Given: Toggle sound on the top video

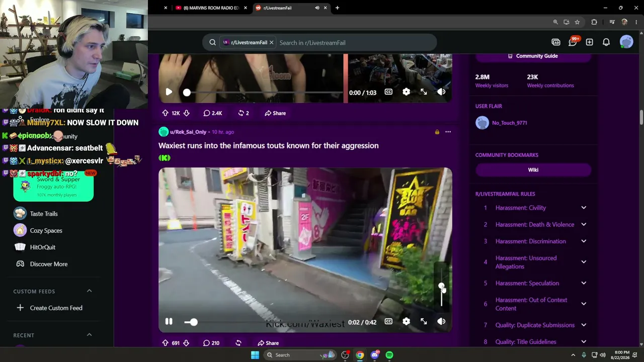Looking at the screenshot, I should click(441, 92).
